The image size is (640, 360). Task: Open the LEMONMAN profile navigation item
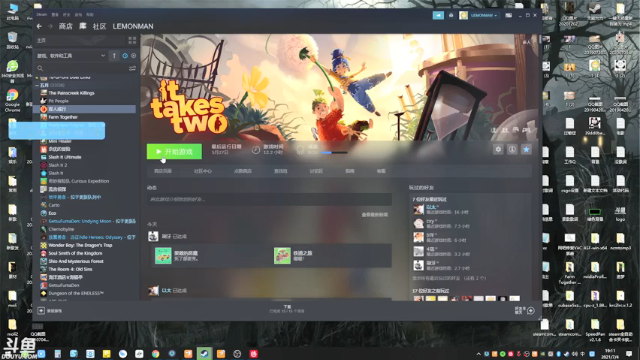coord(133,26)
